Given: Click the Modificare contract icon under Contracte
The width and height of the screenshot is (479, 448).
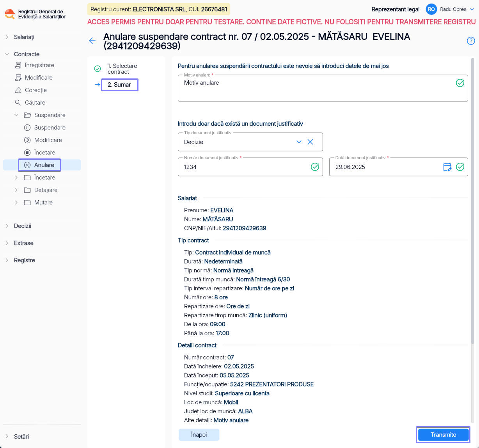Looking at the screenshot, I should pyautogui.click(x=18, y=78).
